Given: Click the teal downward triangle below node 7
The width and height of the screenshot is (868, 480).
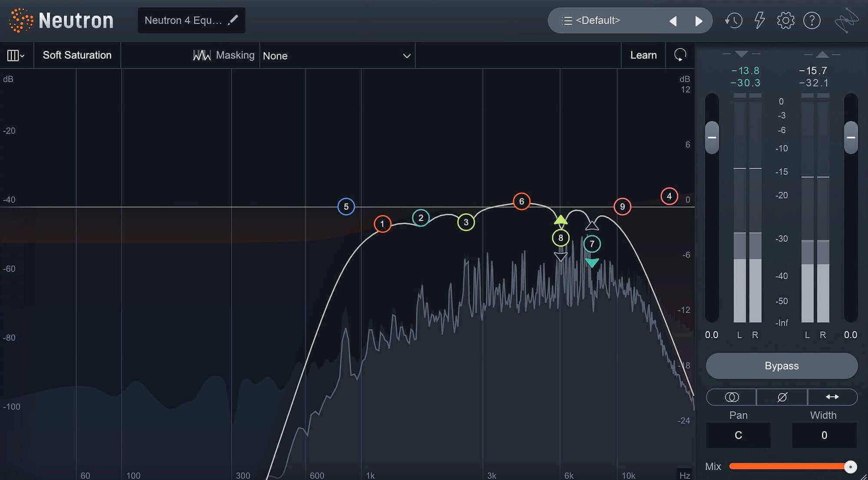Looking at the screenshot, I should (592, 263).
